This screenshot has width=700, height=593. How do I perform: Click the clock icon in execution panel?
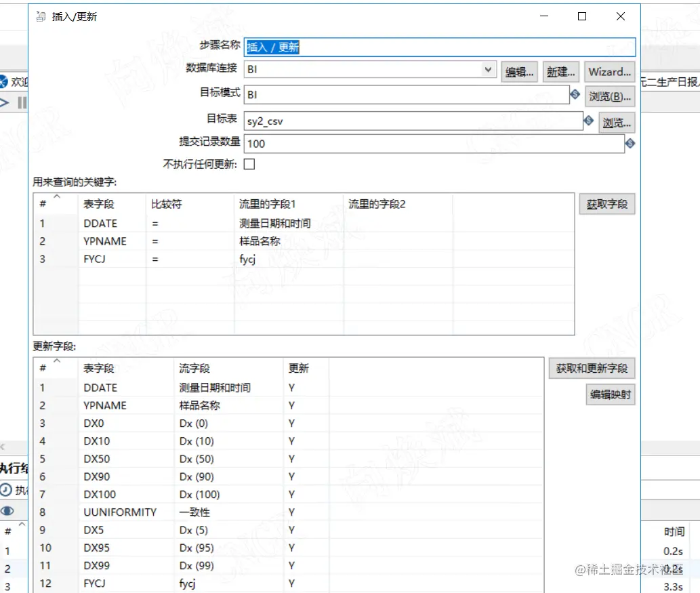(6, 490)
